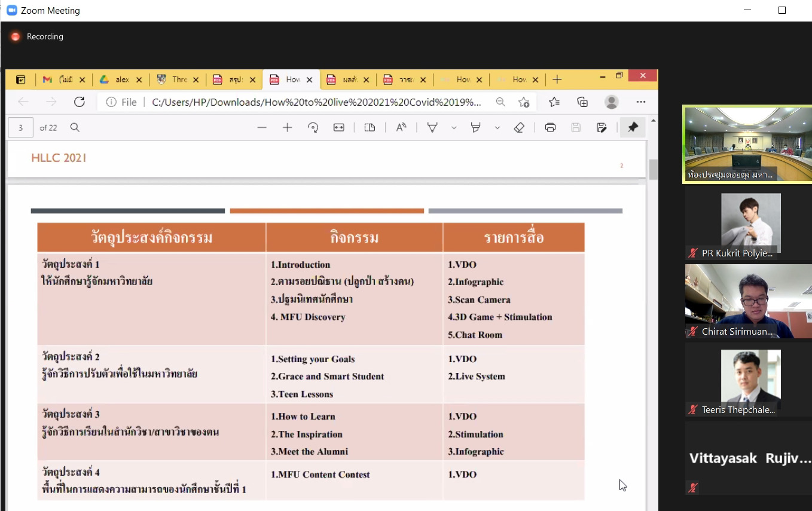
Task: Switch to the 'alex' Google Drive tab
Action: [117, 79]
